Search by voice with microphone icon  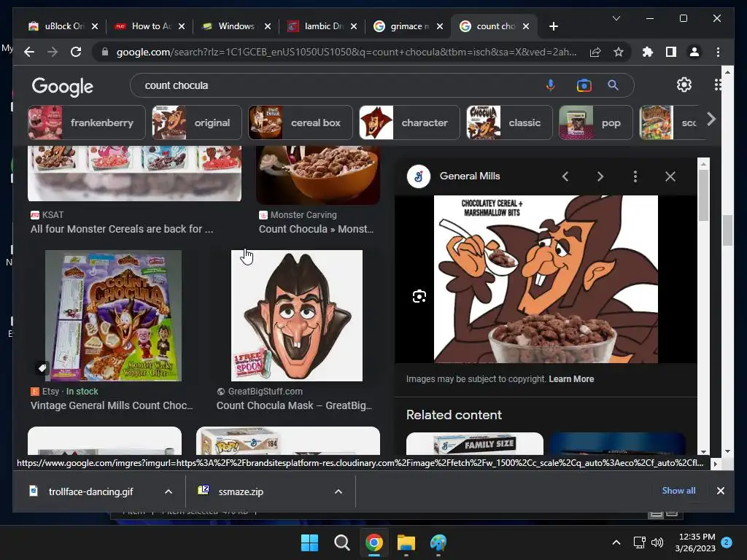550,85
